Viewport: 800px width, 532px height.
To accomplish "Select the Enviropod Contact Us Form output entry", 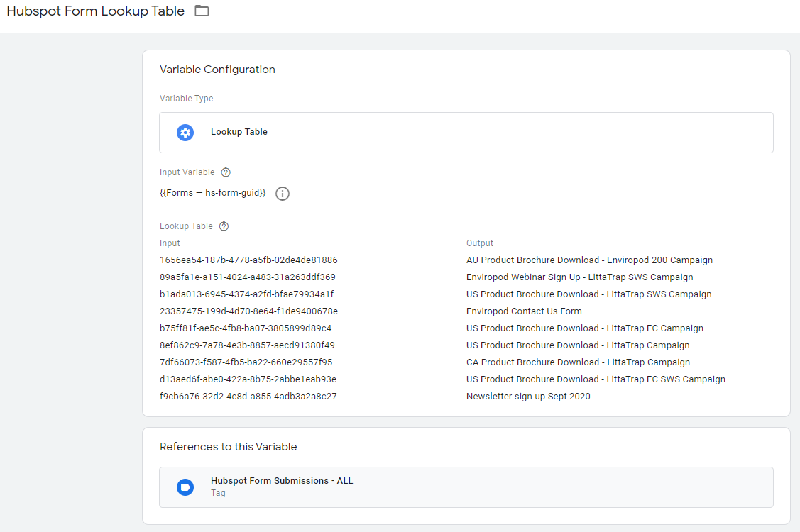I will (x=524, y=311).
